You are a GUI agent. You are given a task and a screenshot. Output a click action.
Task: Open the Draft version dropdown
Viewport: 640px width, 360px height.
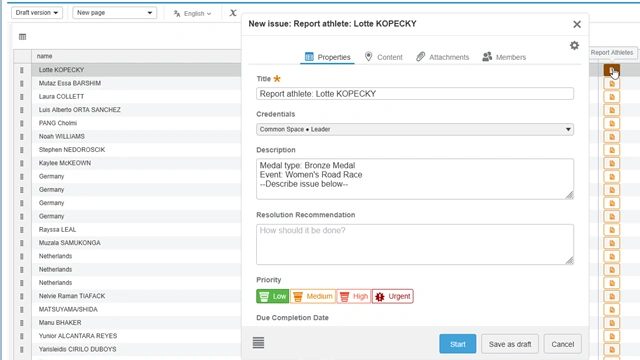coord(37,13)
